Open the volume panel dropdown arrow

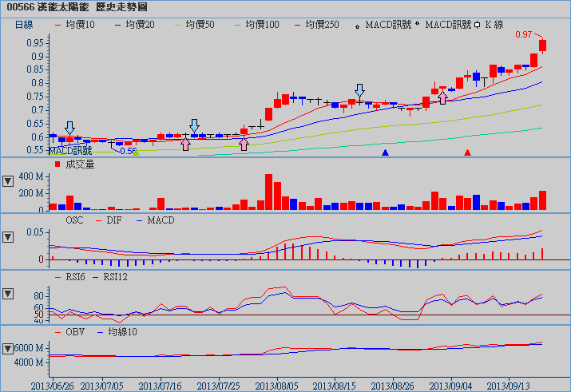9,180
